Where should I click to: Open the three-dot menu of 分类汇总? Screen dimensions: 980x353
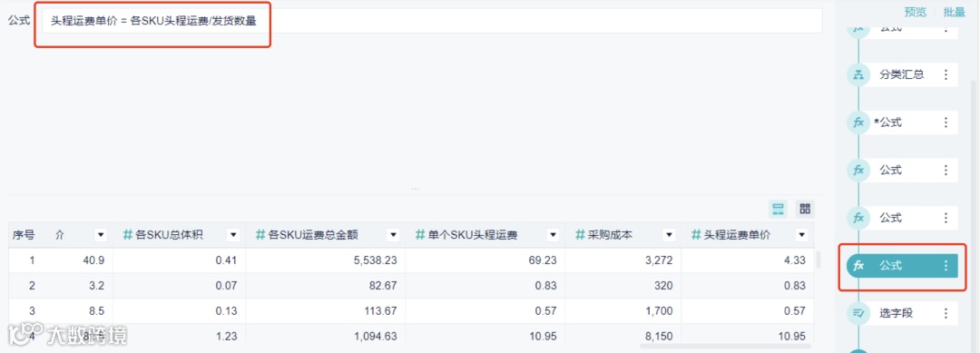[x=946, y=75]
